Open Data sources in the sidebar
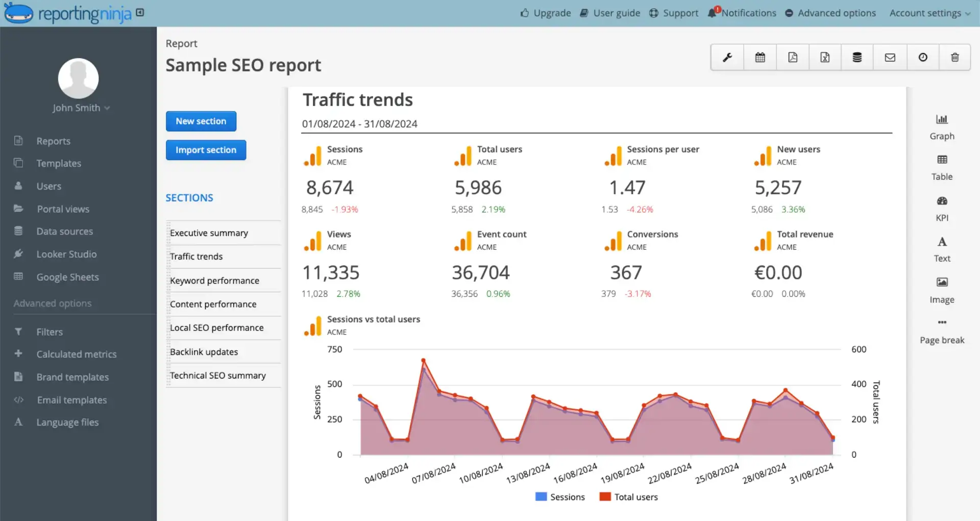The height and width of the screenshot is (521, 980). tap(65, 231)
